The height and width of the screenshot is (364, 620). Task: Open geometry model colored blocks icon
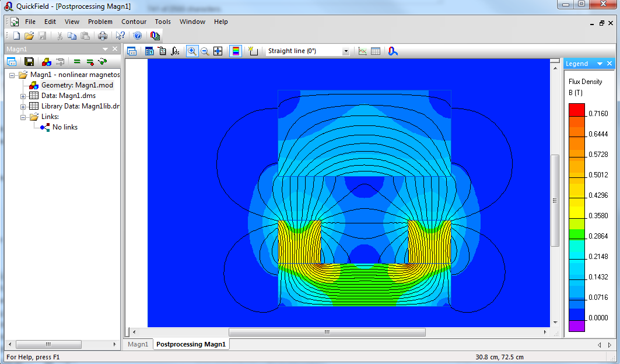(47, 62)
